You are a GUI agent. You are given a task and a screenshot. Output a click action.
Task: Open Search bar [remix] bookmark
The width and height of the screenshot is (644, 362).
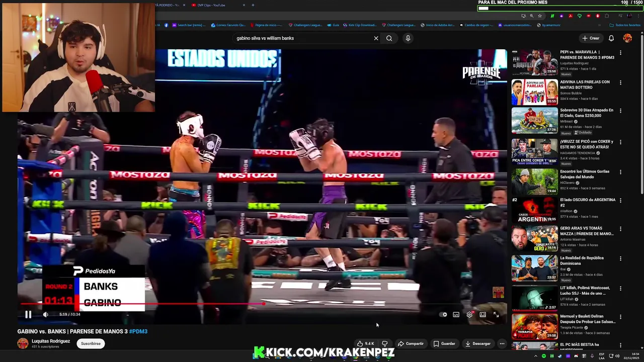[189, 25]
